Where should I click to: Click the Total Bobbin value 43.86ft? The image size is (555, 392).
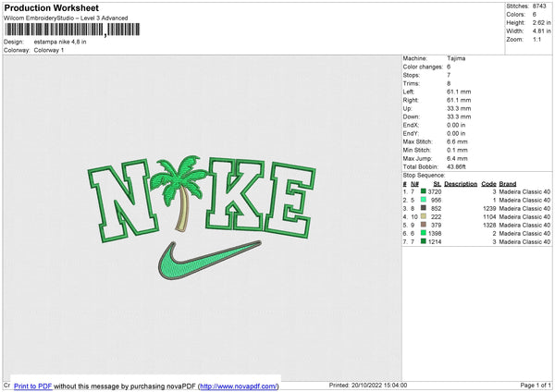point(456,166)
